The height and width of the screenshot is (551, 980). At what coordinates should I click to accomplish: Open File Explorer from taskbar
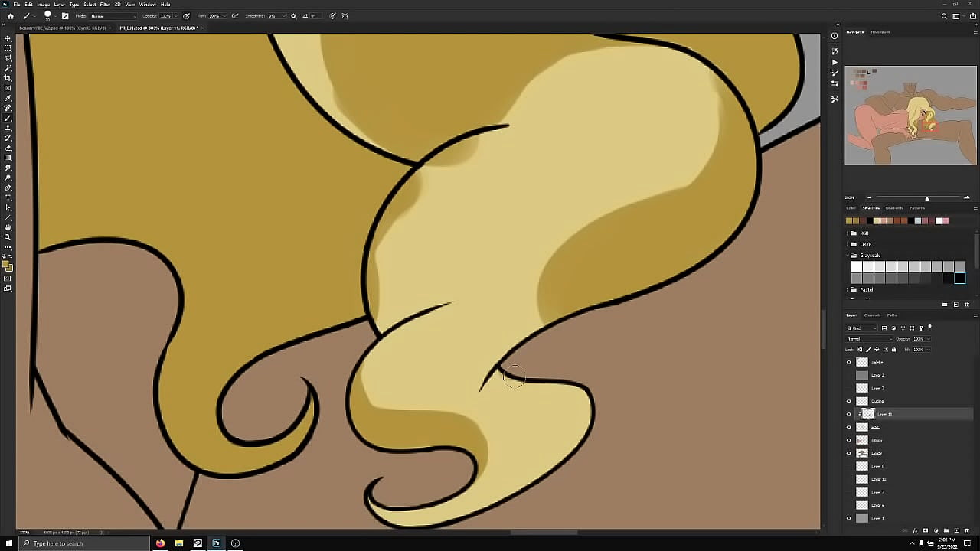click(x=178, y=543)
